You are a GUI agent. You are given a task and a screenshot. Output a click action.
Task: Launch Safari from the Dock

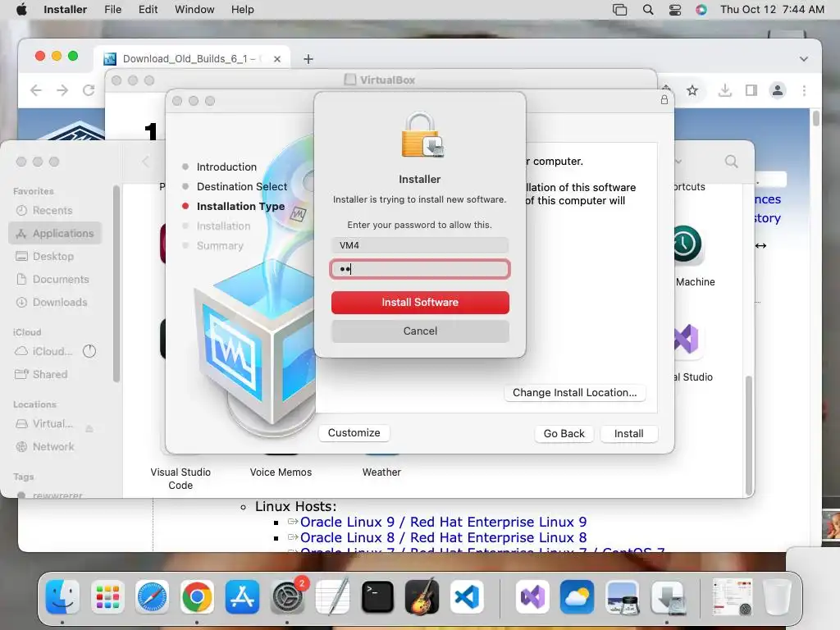click(152, 596)
